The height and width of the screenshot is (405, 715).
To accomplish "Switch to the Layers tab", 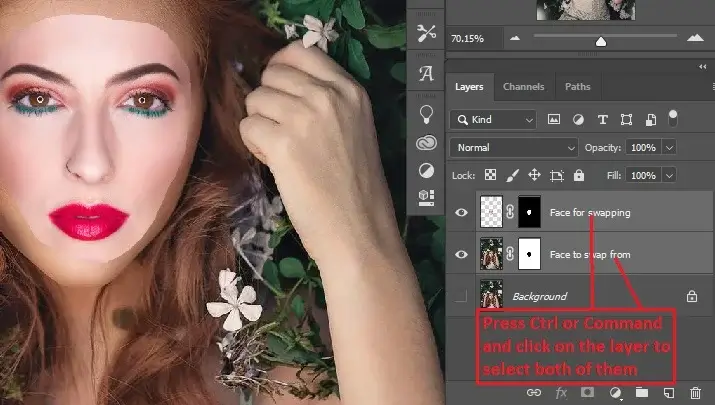I will 469,87.
